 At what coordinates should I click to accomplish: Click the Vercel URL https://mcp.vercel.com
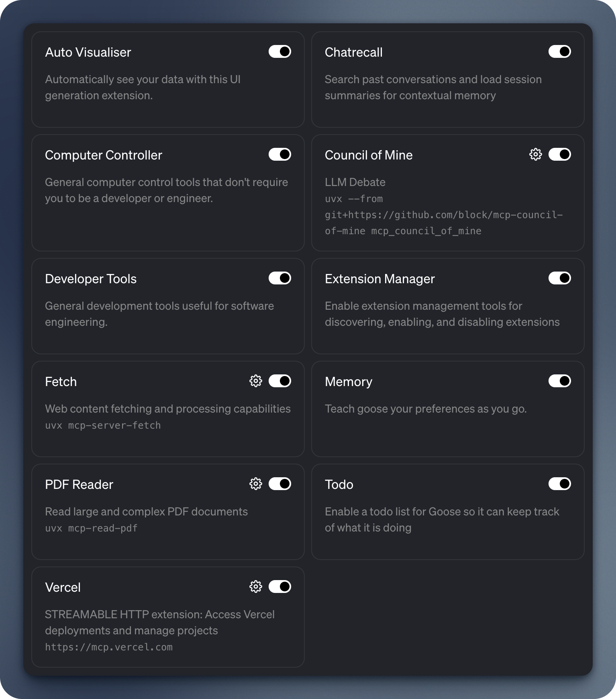tap(109, 647)
